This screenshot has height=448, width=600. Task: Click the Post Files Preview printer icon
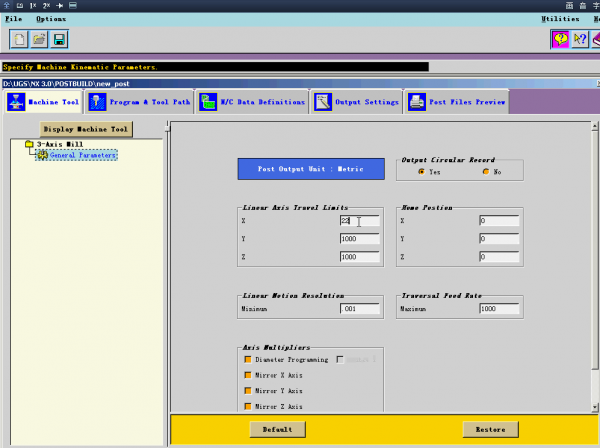pyautogui.click(x=417, y=102)
